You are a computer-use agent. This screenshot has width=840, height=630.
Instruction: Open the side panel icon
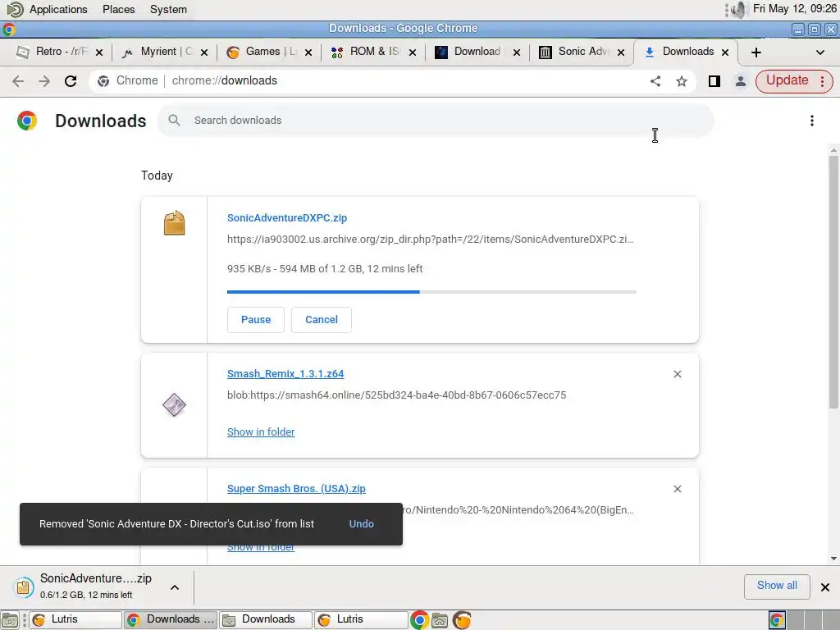click(714, 81)
